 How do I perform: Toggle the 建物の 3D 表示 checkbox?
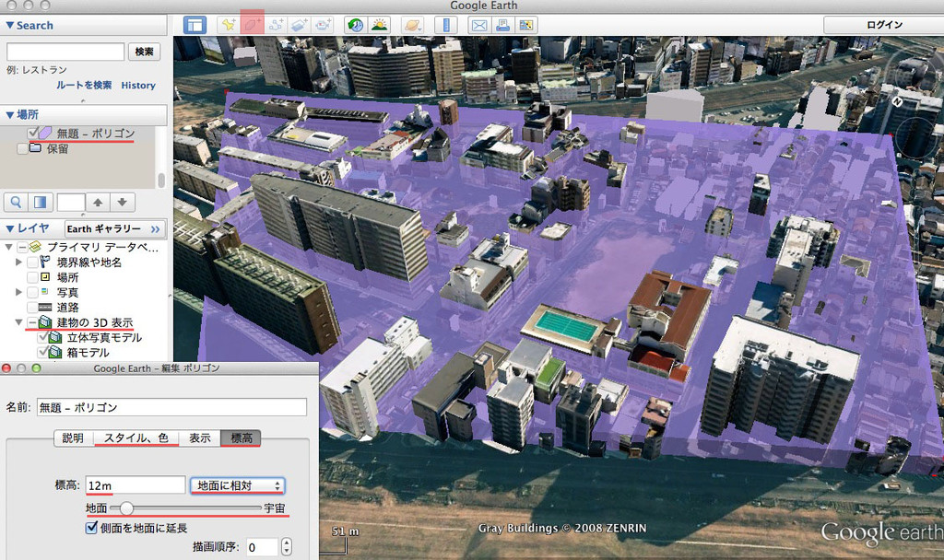(32, 323)
